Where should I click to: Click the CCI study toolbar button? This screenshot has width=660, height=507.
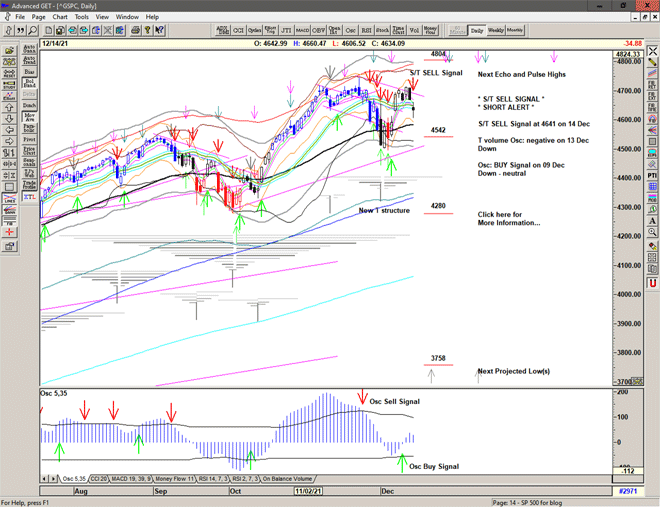click(239, 31)
